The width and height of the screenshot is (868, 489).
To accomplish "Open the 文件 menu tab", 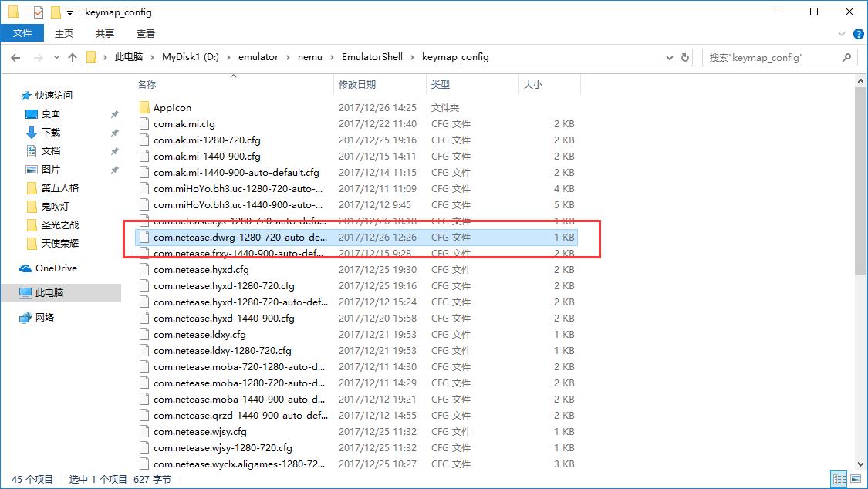I will tap(22, 33).
